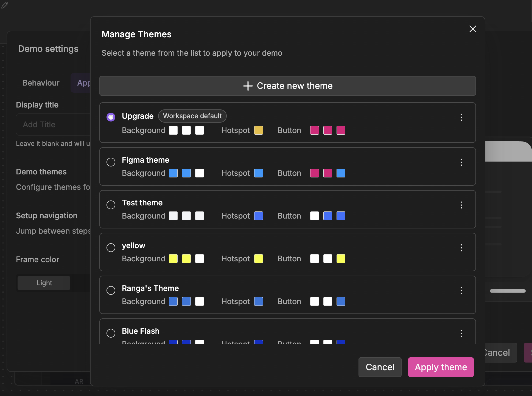Click the Upgrade theme yellow Hotspot swatch
Screen dimensions: 532x396
[x=258, y=130]
